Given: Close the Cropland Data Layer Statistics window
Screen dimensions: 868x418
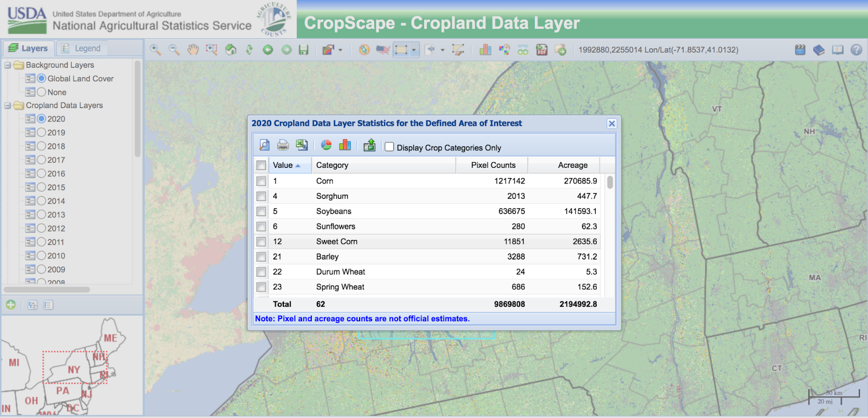Looking at the screenshot, I should click(x=611, y=123).
